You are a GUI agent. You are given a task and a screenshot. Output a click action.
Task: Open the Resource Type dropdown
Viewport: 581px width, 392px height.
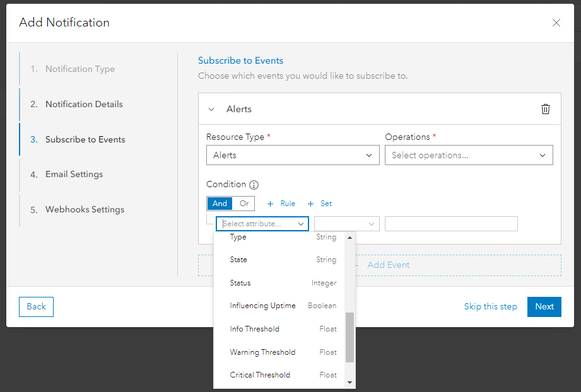pyautogui.click(x=293, y=155)
